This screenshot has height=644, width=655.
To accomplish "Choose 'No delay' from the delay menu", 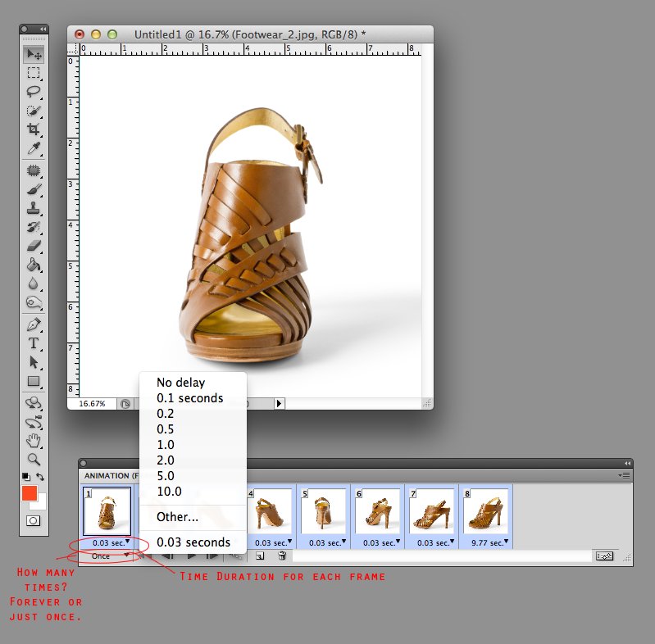I will (x=181, y=382).
